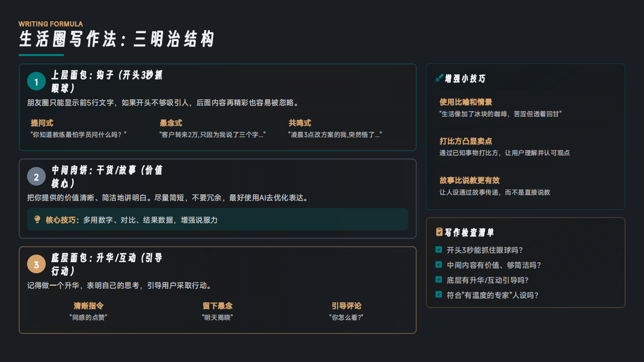
Task: Click the WRITING FORMULA label
Action: tap(50, 24)
